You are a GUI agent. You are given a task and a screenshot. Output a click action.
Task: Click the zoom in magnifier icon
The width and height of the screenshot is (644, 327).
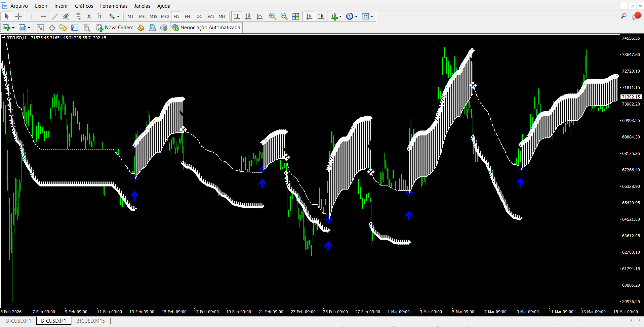pos(273,16)
